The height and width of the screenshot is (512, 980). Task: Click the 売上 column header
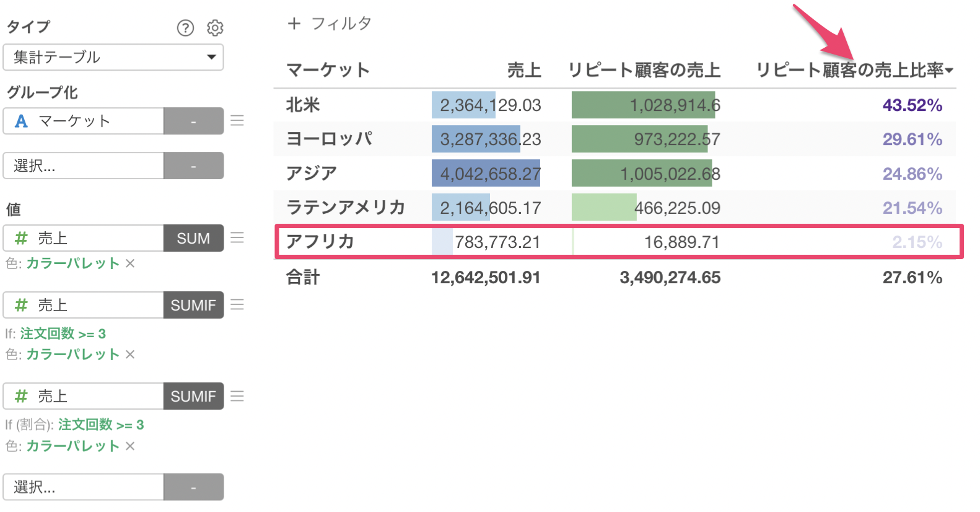point(524,70)
